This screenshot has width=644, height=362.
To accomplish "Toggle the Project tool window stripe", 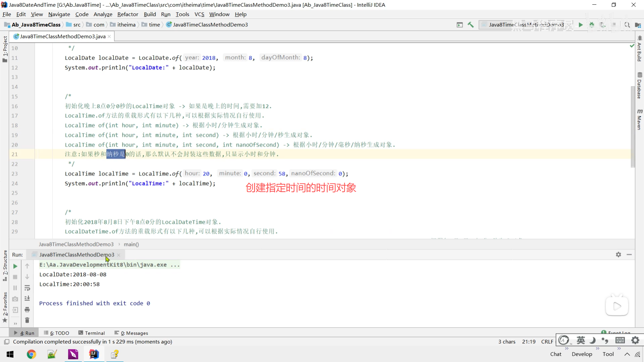I will click(x=5, y=49).
